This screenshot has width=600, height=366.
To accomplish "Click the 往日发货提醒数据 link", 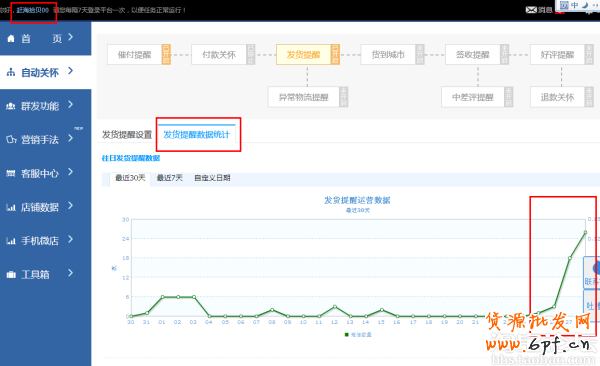I will tap(131, 158).
